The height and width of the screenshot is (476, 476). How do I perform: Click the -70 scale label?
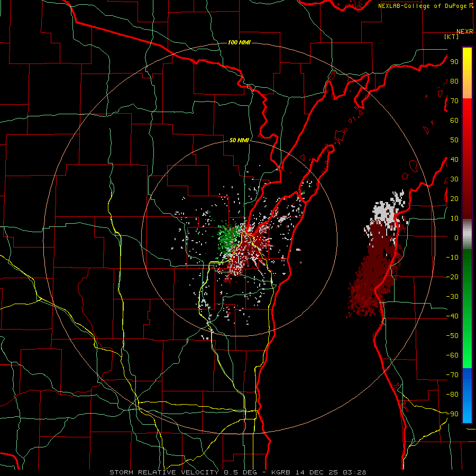point(452,375)
